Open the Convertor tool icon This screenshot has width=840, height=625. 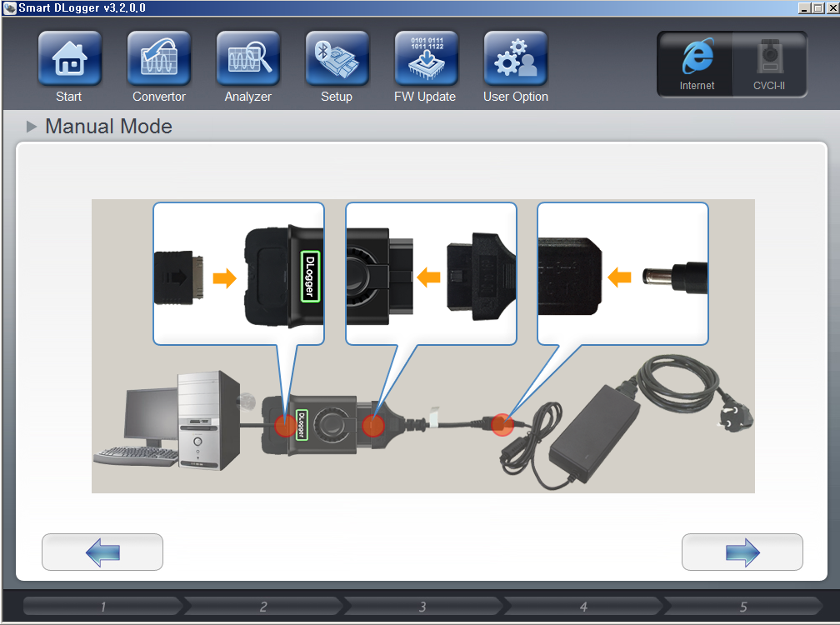[x=159, y=57]
